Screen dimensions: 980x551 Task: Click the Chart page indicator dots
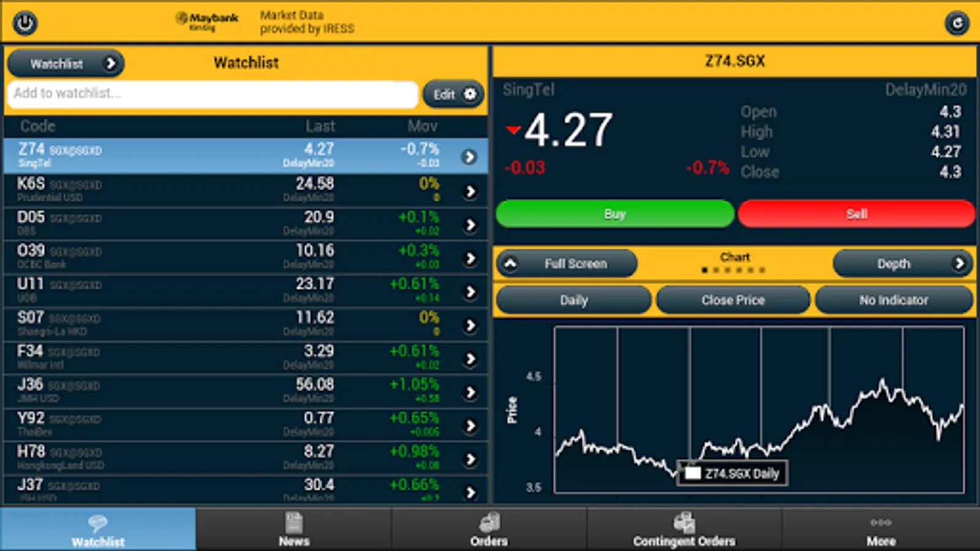pos(733,270)
